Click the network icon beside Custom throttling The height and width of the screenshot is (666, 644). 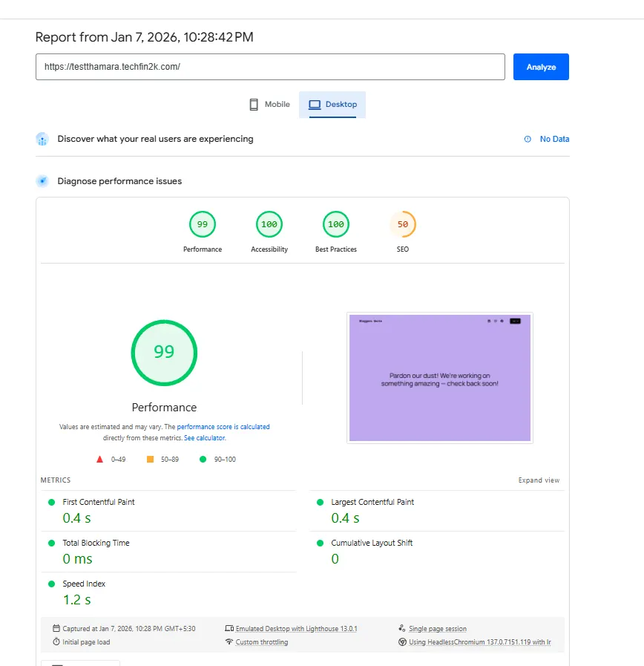click(229, 641)
